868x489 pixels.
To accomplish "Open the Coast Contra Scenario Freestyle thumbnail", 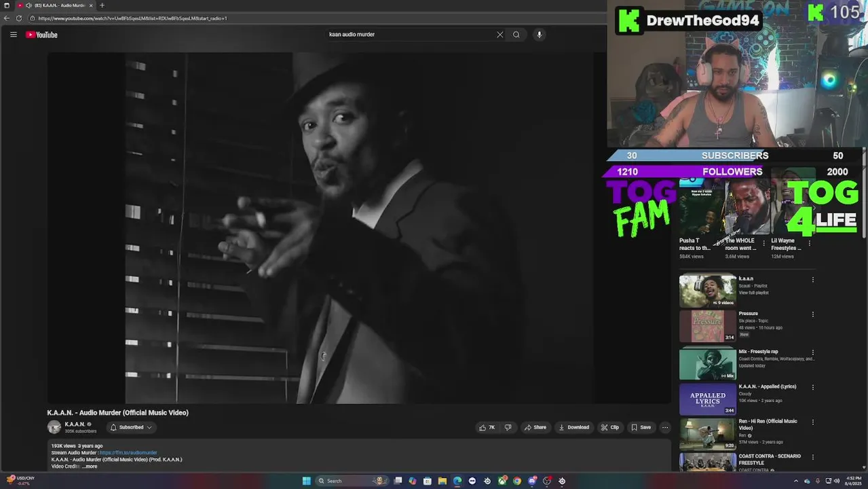I will point(707,463).
